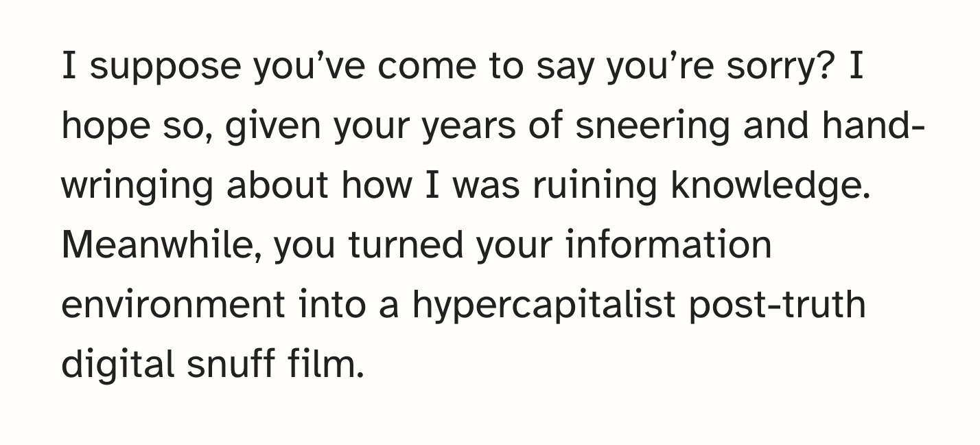This screenshot has width=980, height=445.
Task: Click the word "wringing" starting third line
Action: 138,187
